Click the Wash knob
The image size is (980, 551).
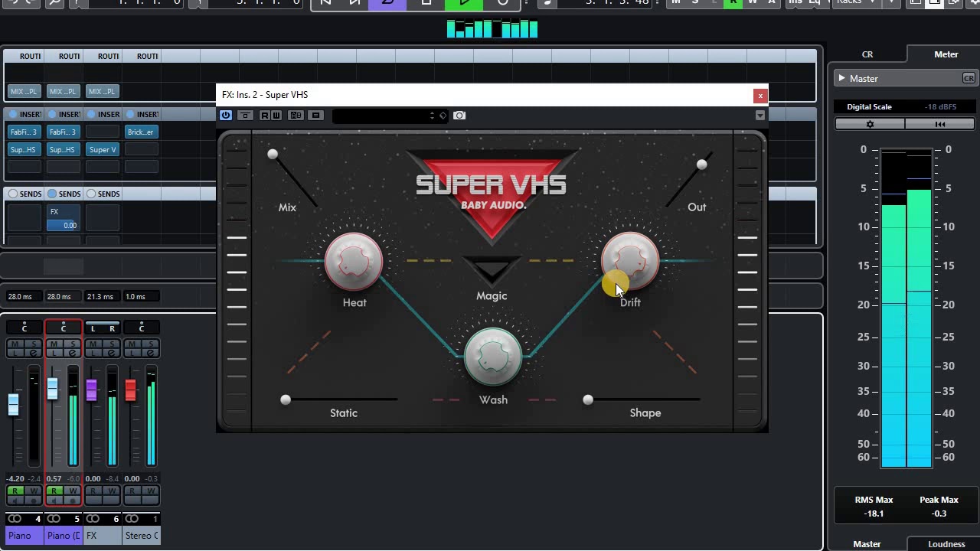[x=493, y=356]
